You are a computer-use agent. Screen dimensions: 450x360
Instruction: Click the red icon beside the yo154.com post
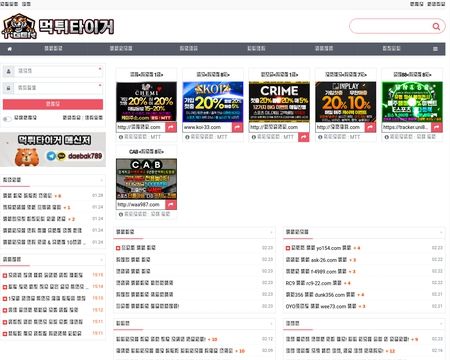coord(288,248)
